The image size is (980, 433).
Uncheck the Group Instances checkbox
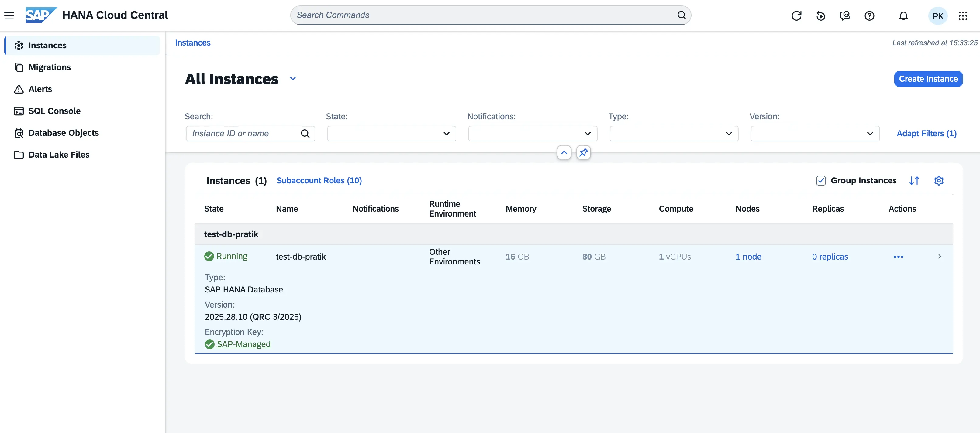click(x=821, y=181)
